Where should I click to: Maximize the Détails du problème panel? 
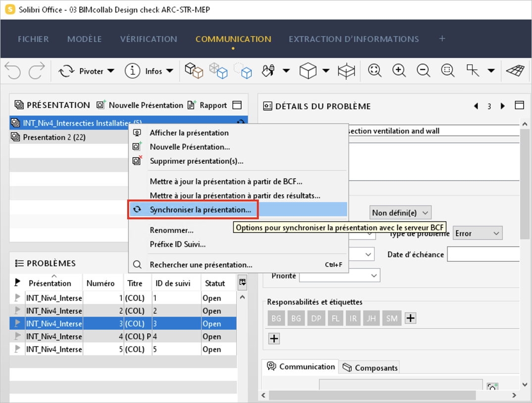(520, 105)
